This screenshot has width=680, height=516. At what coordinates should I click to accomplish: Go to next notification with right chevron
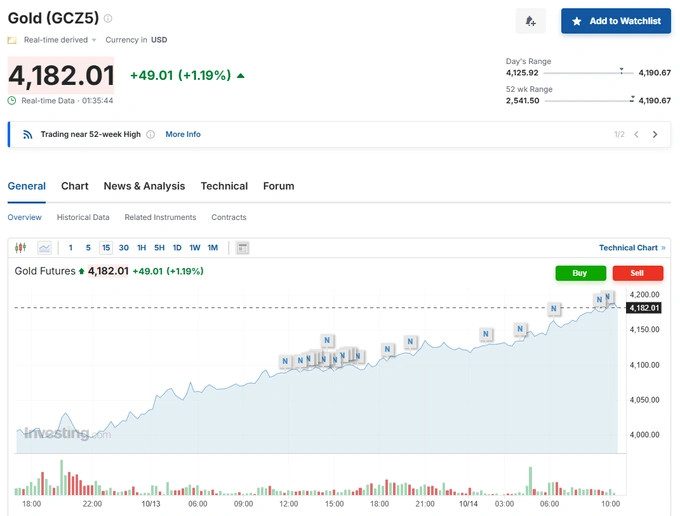click(655, 134)
